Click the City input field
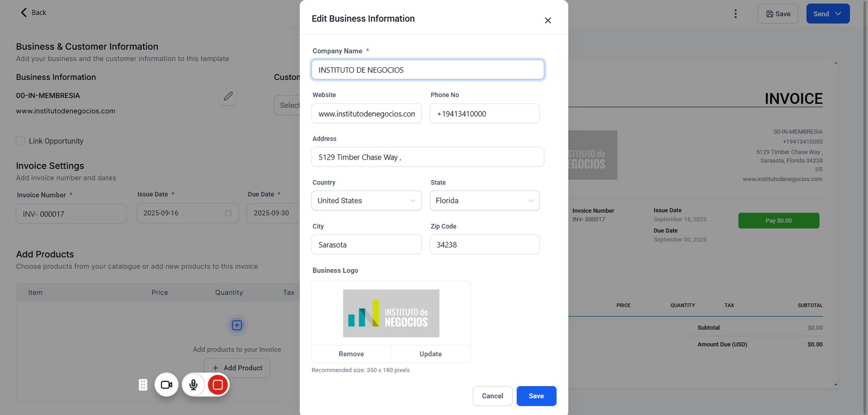 [367, 245]
